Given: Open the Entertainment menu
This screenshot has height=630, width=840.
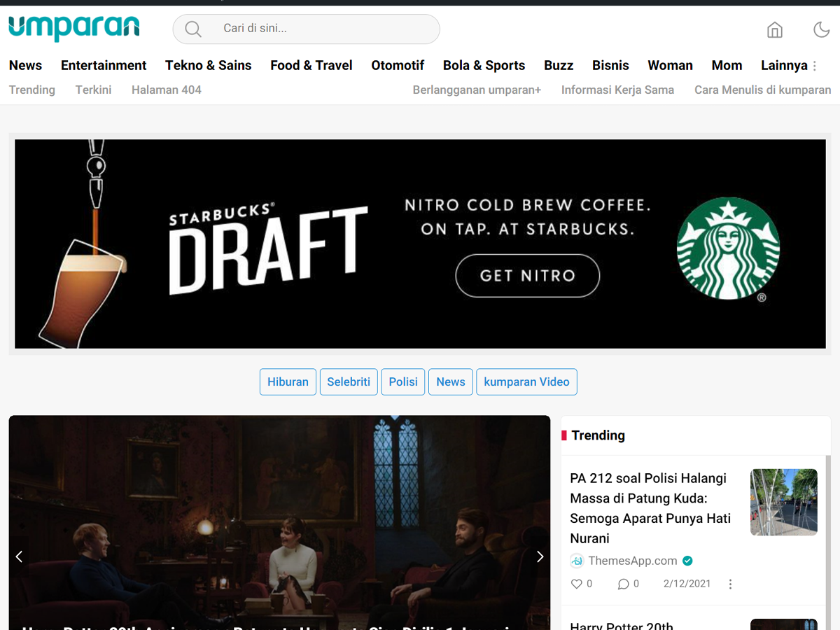Looking at the screenshot, I should (104, 65).
